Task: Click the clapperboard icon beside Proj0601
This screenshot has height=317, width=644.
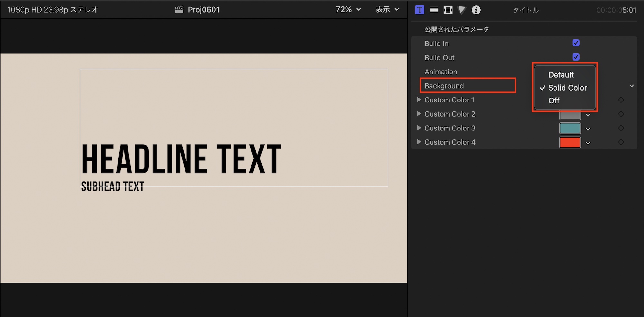Action: point(179,10)
